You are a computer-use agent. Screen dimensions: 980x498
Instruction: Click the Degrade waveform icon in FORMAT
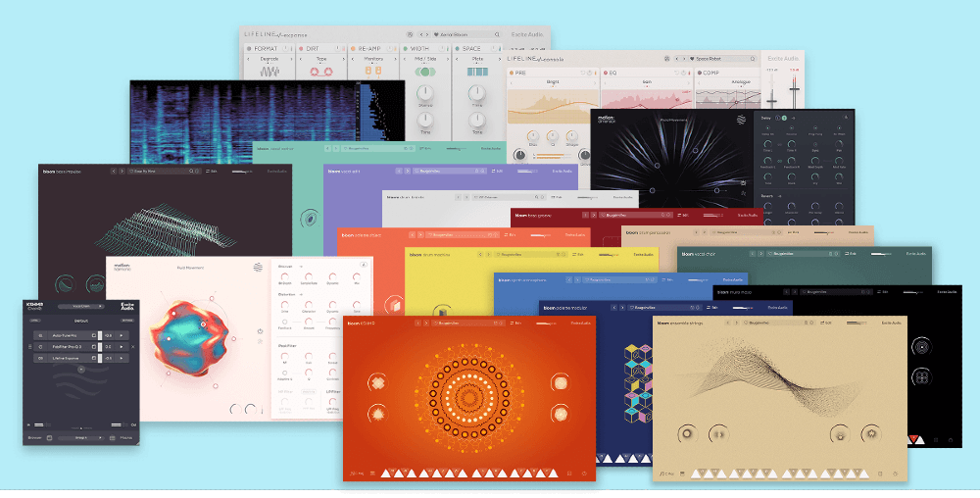coord(269,73)
